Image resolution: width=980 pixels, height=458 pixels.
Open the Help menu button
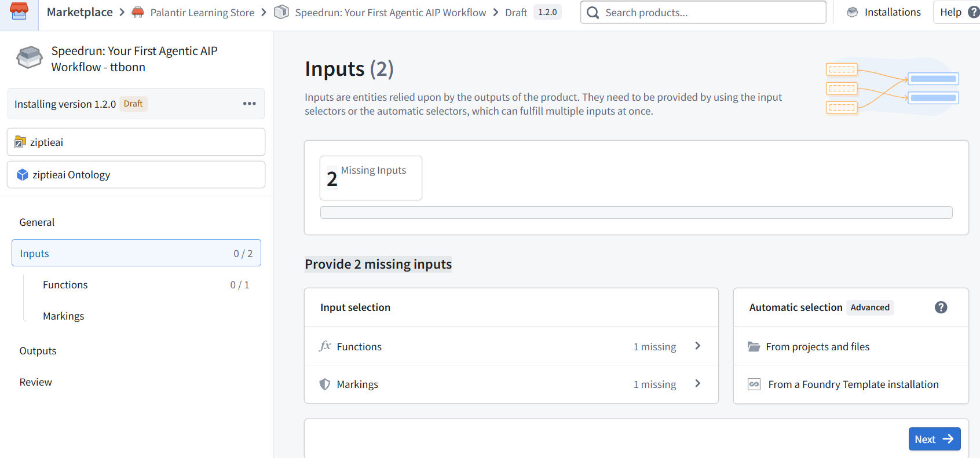(957, 12)
